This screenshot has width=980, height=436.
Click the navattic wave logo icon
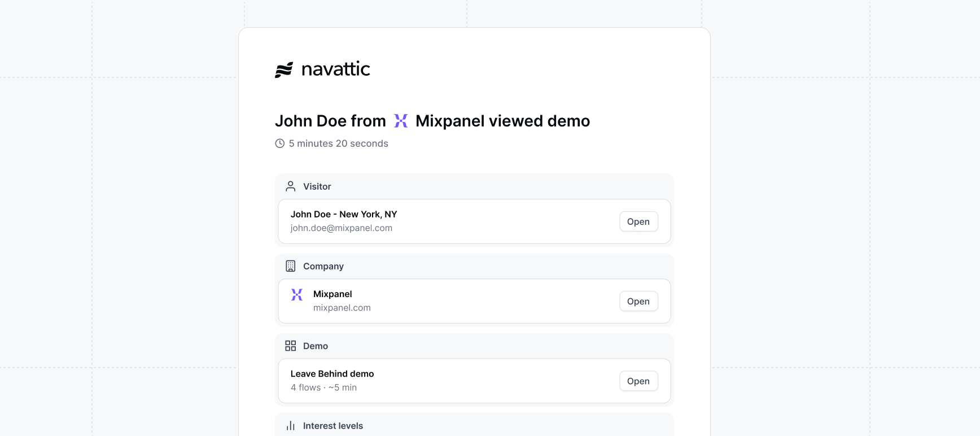coord(284,69)
